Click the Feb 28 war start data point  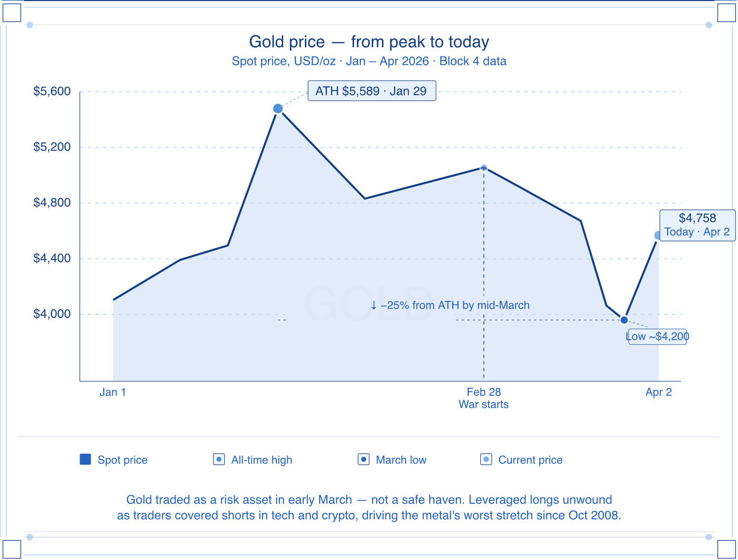[484, 168]
